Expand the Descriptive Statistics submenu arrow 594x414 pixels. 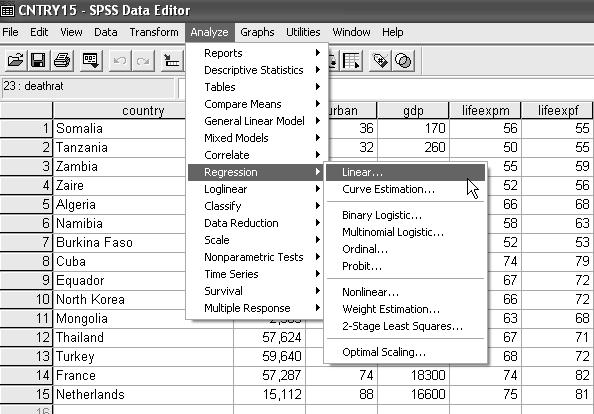[x=318, y=70]
